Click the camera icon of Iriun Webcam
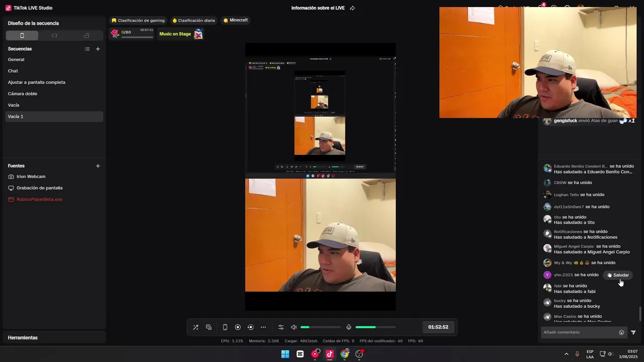This screenshot has width=644, height=362. point(11,177)
